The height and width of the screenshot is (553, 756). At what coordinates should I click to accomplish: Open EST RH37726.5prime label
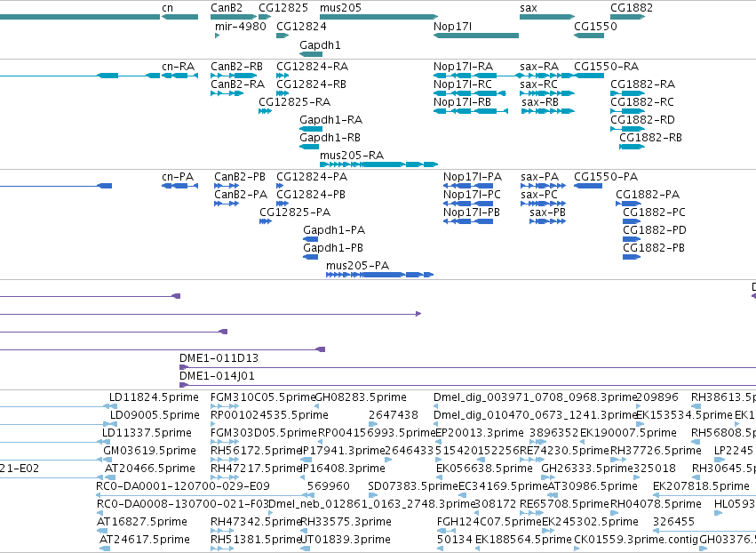pos(656,451)
